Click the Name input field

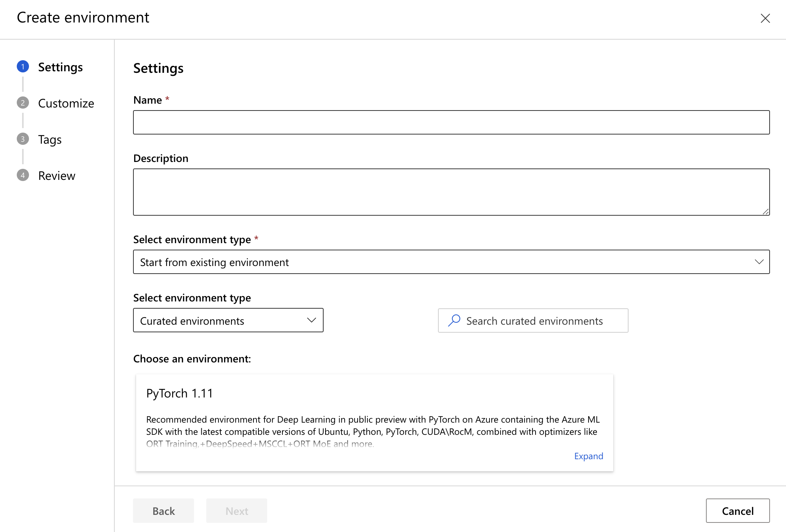point(451,122)
